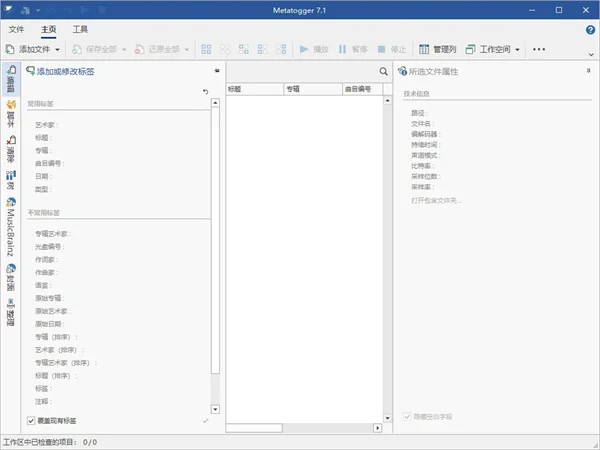Select the 主页 (Home) ribbon tab

(49, 29)
